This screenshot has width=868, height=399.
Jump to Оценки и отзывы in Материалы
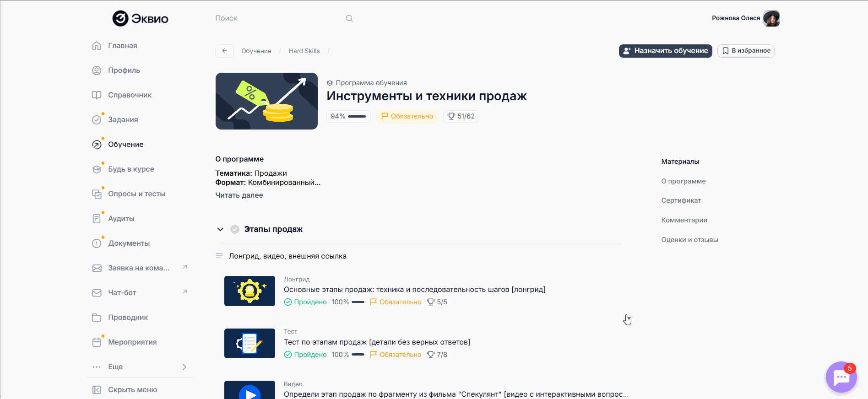click(x=689, y=240)
